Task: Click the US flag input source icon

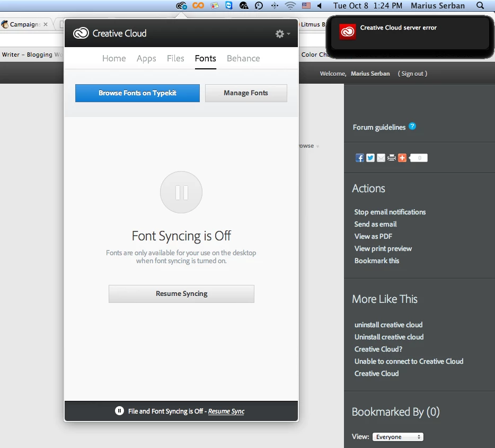Action: [x=306, y=5]
